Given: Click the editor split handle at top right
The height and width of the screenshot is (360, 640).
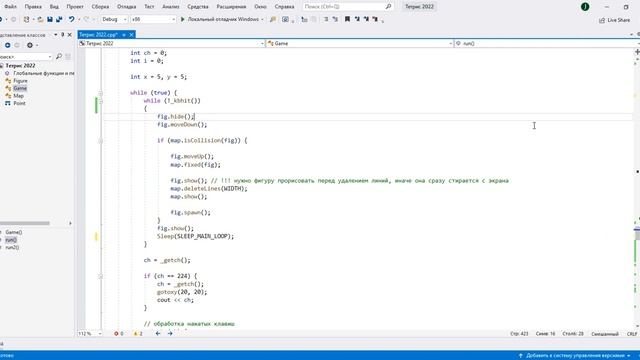Looking at the screenshot, I should tap(637, 52).
